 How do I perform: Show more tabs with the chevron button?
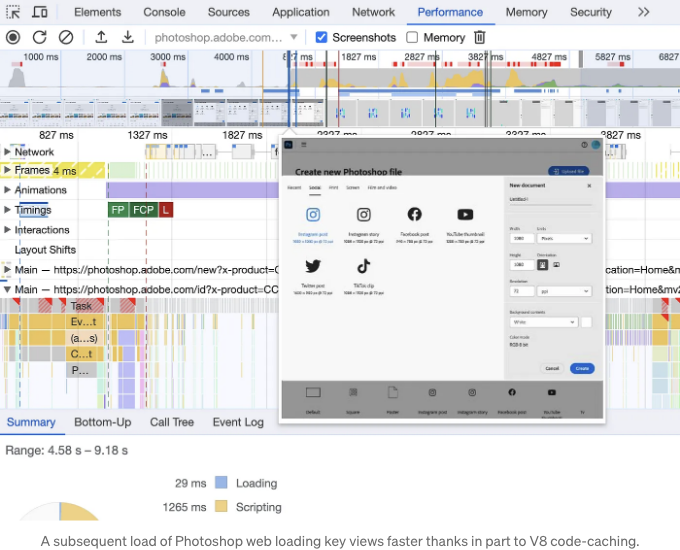[644, 12]
